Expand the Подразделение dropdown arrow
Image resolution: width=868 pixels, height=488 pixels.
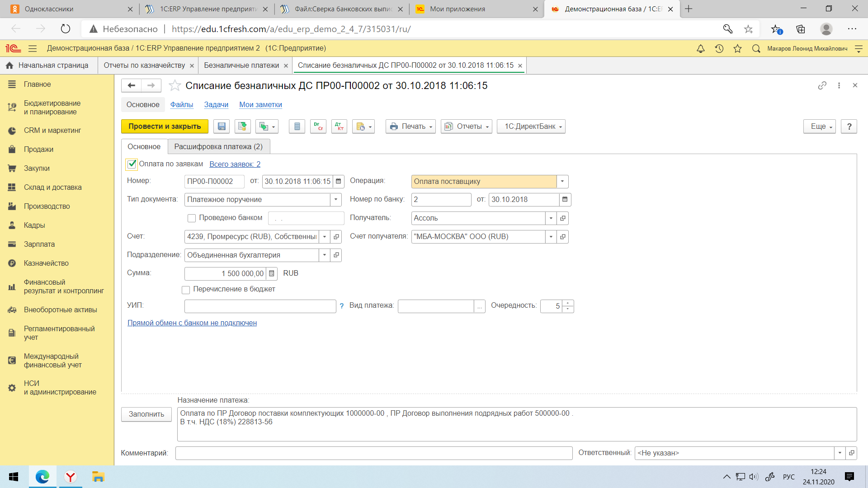tap(325, 255)
